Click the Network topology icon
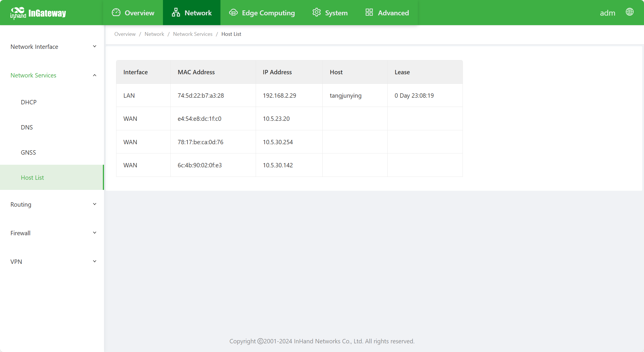This screenshot has width=644, height=352. 176,12
